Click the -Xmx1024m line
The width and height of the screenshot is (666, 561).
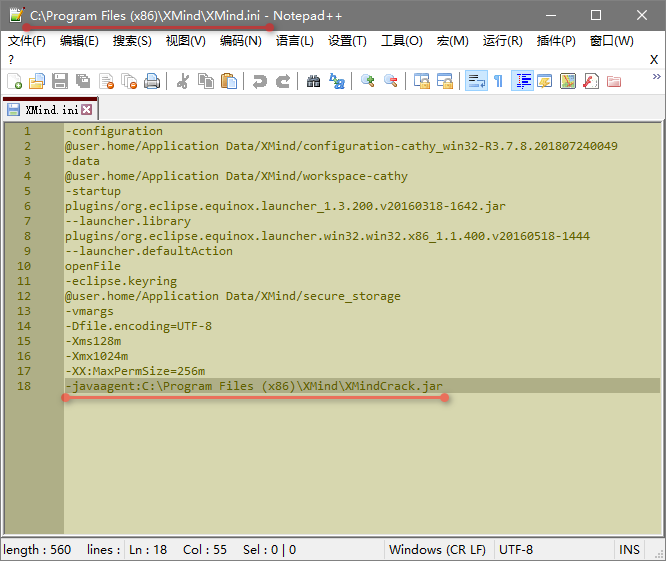pos(96,356)
